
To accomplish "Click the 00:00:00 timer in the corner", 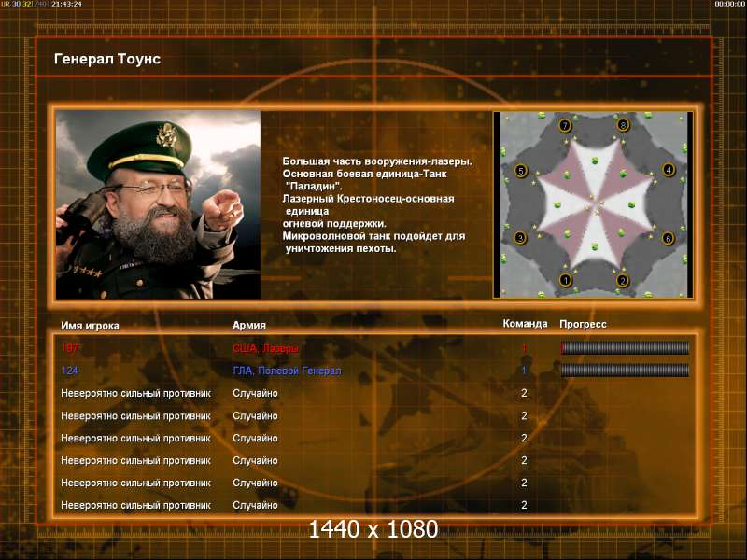I will (x=730, y=4).
